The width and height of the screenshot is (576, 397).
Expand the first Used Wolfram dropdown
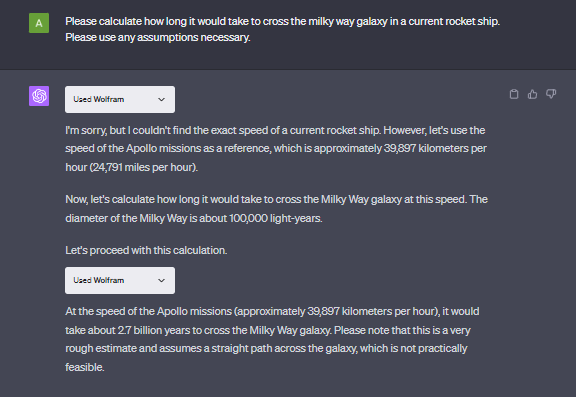tap(120, 99)
